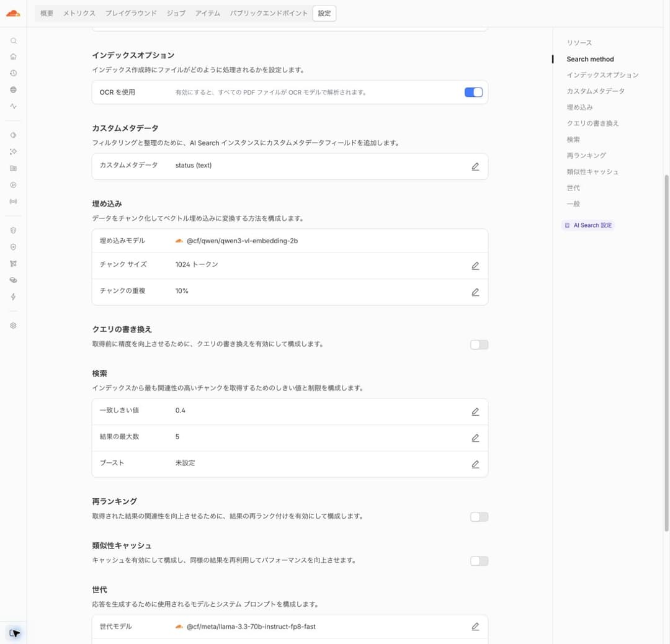Screen dimensions: 670x644
Task: Open the パブリックエンドポイント tab
Action: (x=269, y=13)
